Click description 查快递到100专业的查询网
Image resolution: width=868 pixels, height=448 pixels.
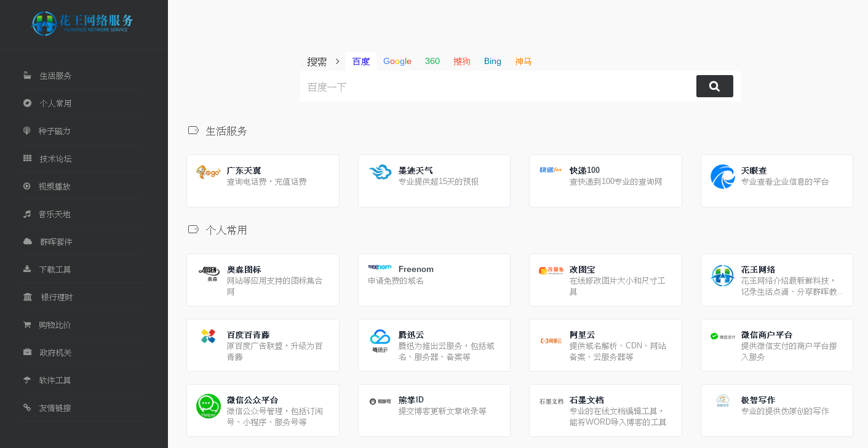616,182
